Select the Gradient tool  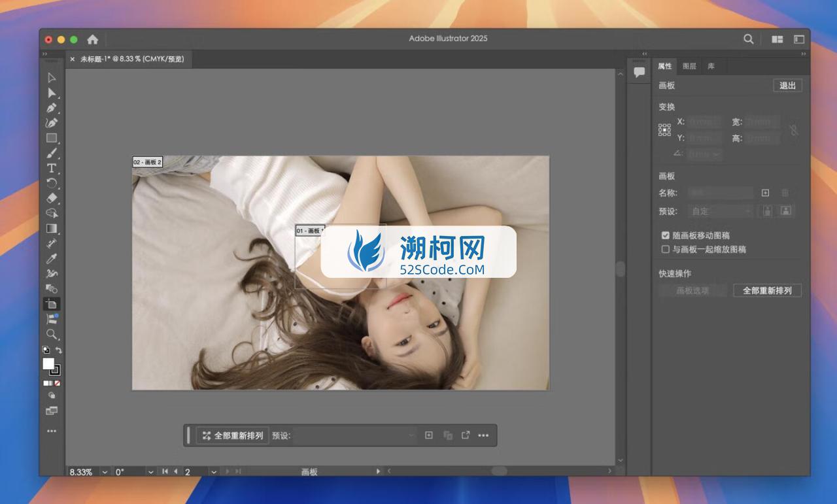(52, 228)
